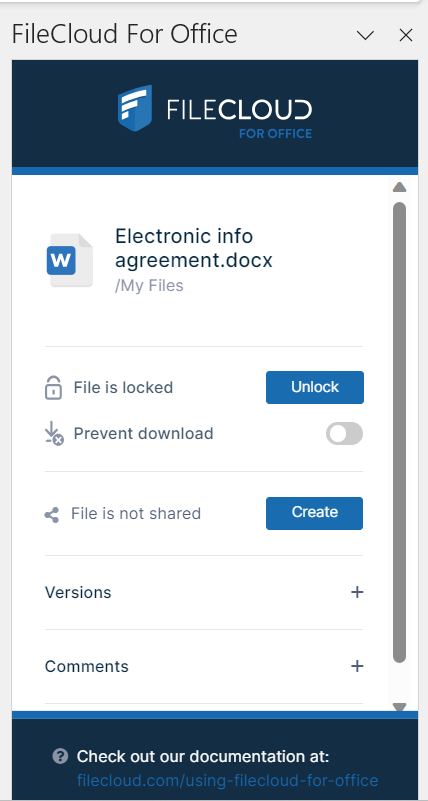Unlock the file with the Unlock button
This screenshot has height=801, width=428.
[315, 387]
